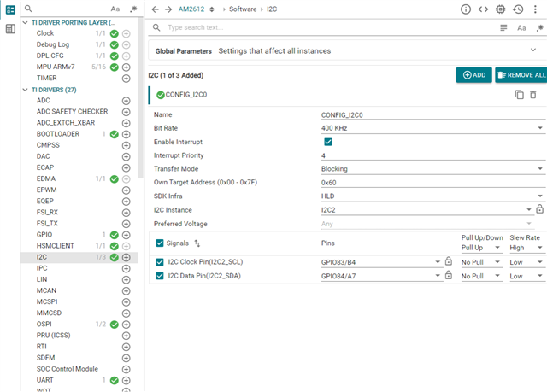Screen dimensions: 547x392
Task: Navigate back with the left arrow
Action: (156, 9)
